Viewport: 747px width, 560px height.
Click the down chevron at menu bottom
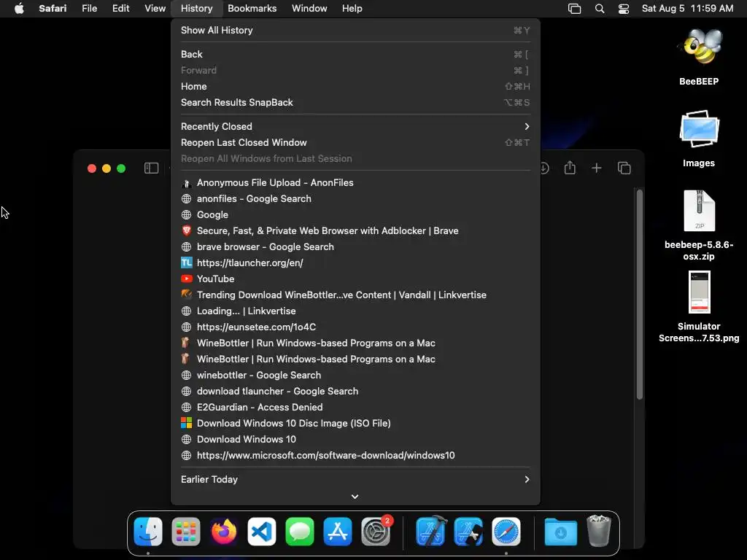[355, 497]
